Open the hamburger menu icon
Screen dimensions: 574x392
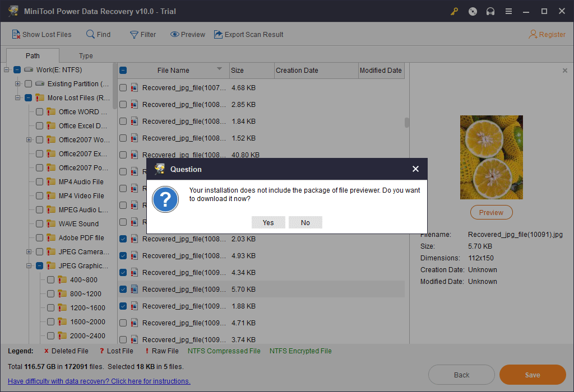[508, 11]
